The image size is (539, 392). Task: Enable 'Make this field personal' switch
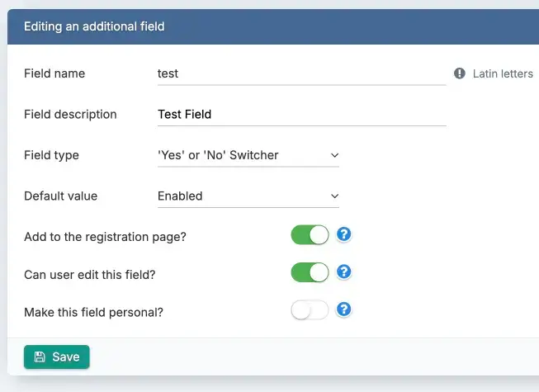(x=310, y=310)
